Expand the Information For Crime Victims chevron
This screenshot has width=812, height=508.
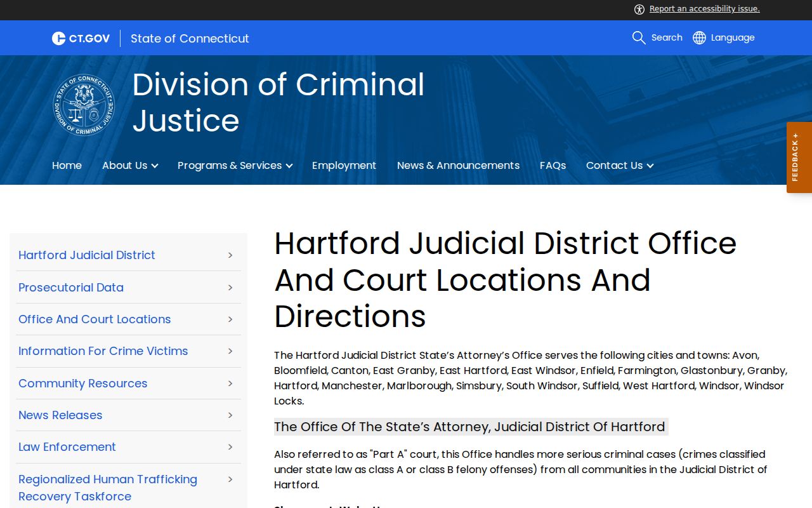[x=230, y=351]
